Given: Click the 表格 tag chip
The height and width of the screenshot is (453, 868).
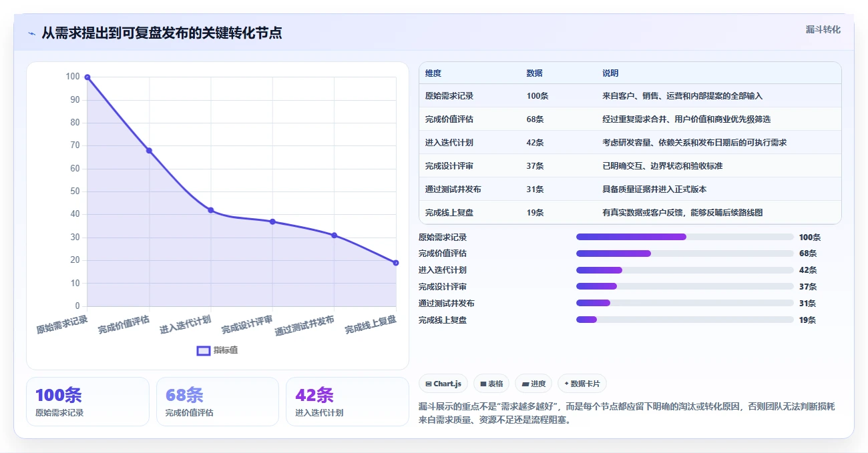Looking at the screenshot, I should point(491,384).
